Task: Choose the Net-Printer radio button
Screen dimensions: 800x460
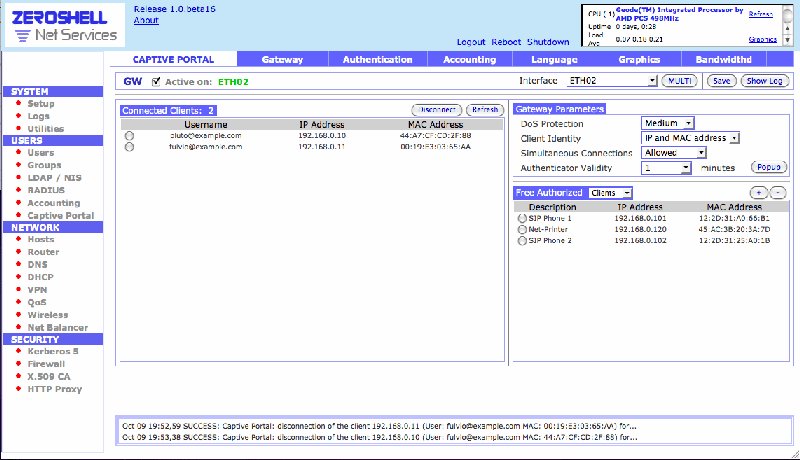Action: (521, 229)
